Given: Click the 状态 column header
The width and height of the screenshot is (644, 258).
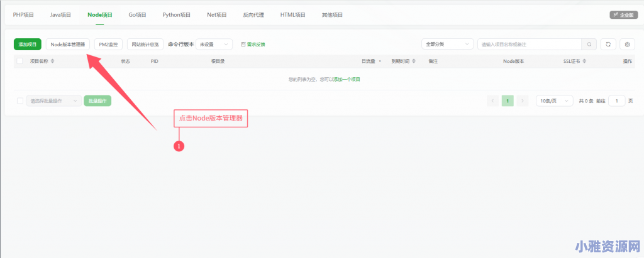Looking at the screenshot, I should click(x=126, y=61).
